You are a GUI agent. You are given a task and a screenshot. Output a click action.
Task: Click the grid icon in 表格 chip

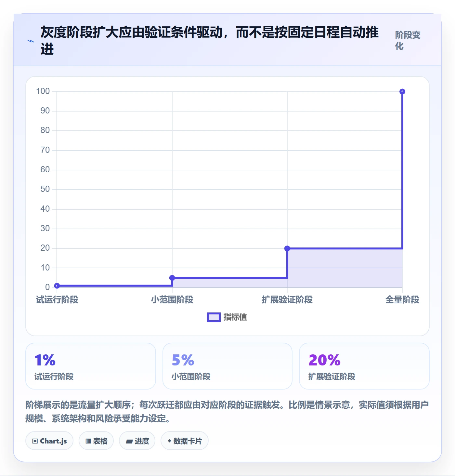[88, 441]
